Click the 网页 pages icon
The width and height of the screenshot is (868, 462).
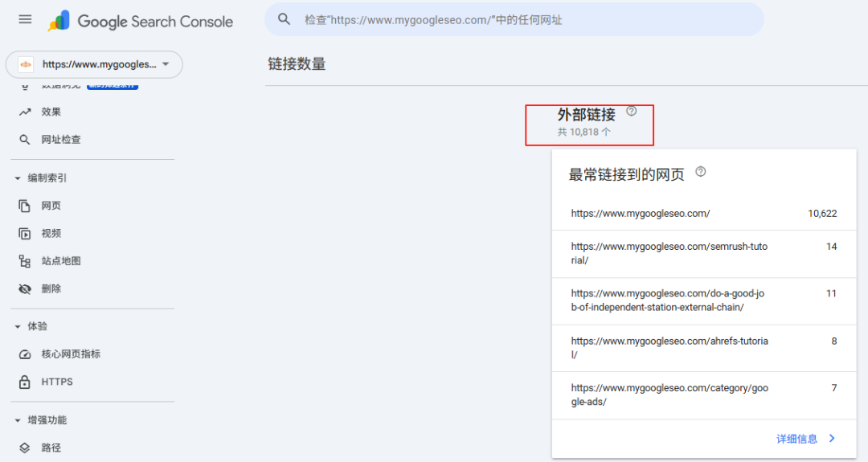[24, 206]
